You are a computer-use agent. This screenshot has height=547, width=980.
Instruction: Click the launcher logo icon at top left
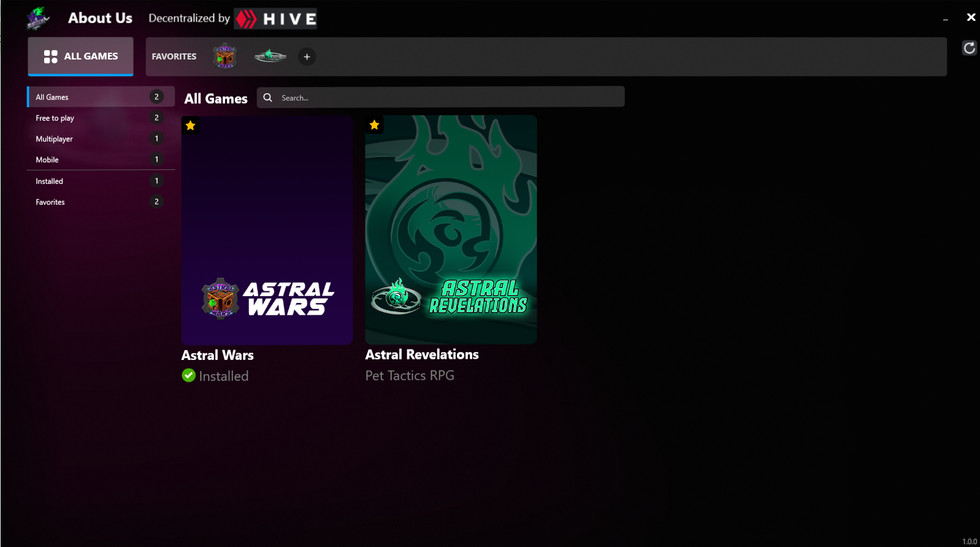coord(37,18)
